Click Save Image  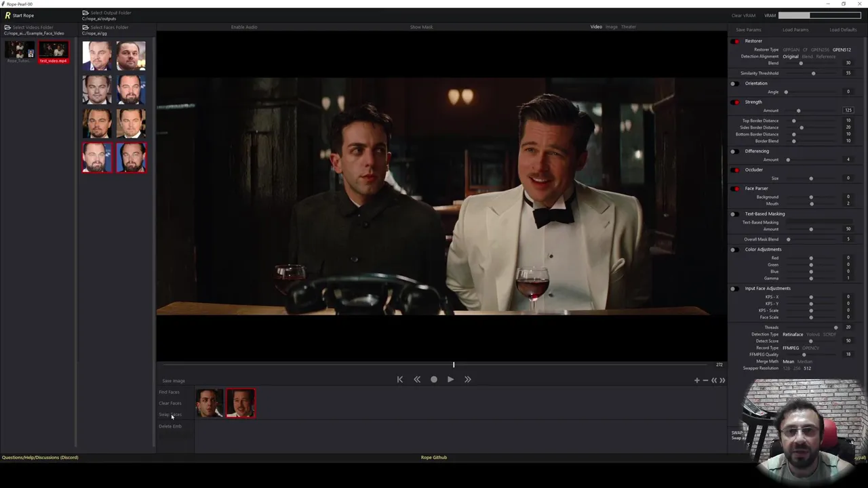click(x=174, y=381)
